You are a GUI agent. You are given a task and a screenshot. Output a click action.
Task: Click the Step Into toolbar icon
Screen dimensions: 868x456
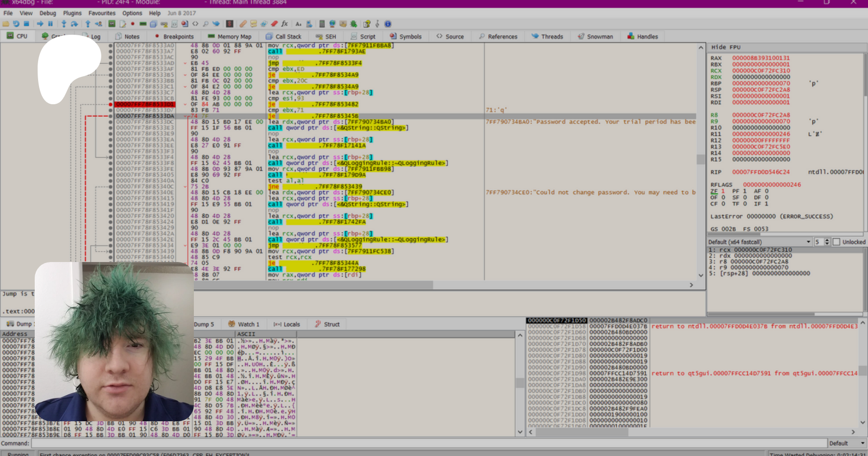coord(64,24)
